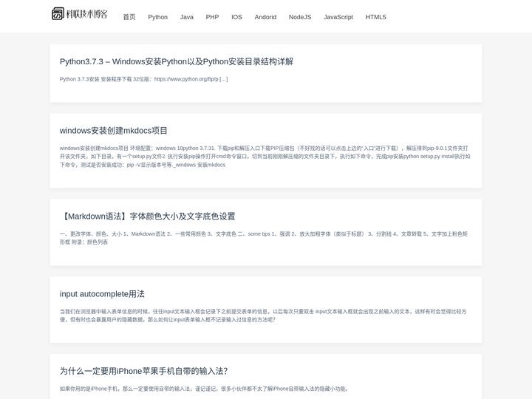Open the Python menu item
The width and height of the screenshot is (532, 399).
158,17
